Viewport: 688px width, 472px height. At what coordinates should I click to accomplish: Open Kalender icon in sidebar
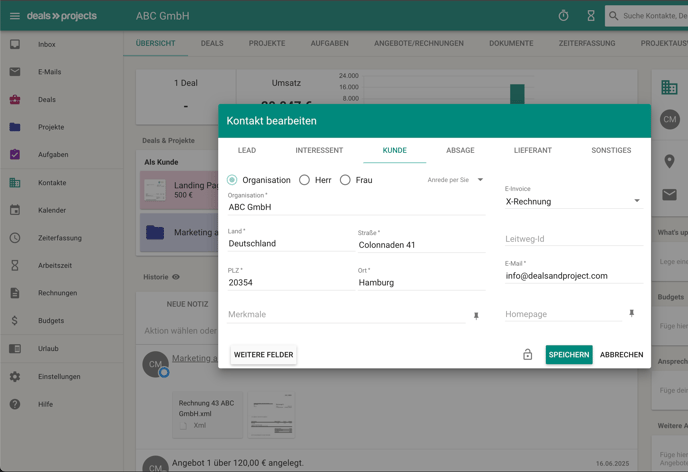pos(15,210)
